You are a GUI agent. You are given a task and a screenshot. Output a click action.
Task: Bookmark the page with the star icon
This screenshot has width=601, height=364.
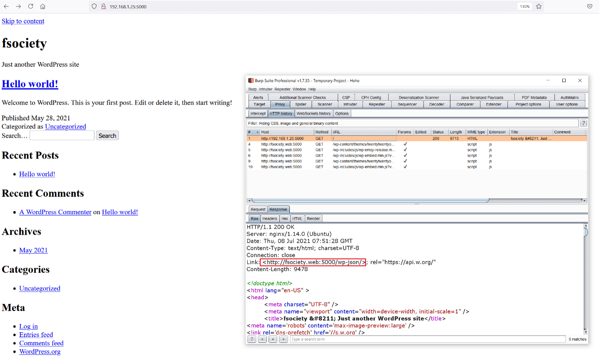[x=539, y=7]
